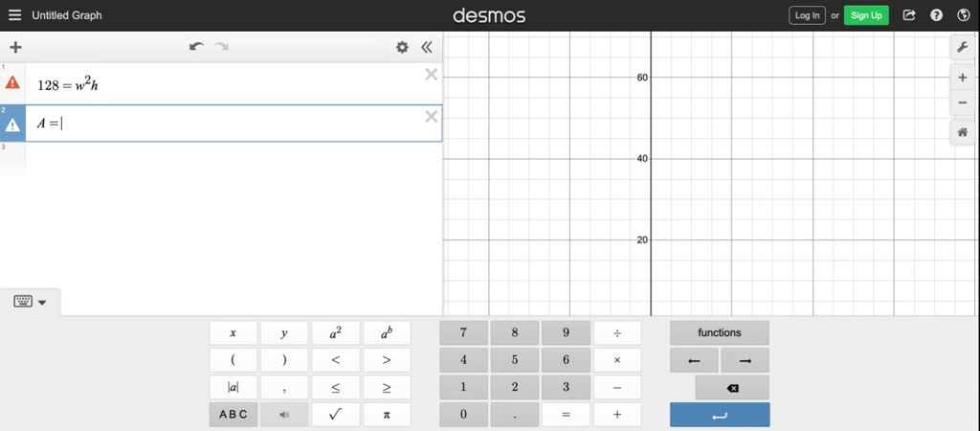Hide the on-screen keypad
The image size is (980, 431).
tap(31, 302)
